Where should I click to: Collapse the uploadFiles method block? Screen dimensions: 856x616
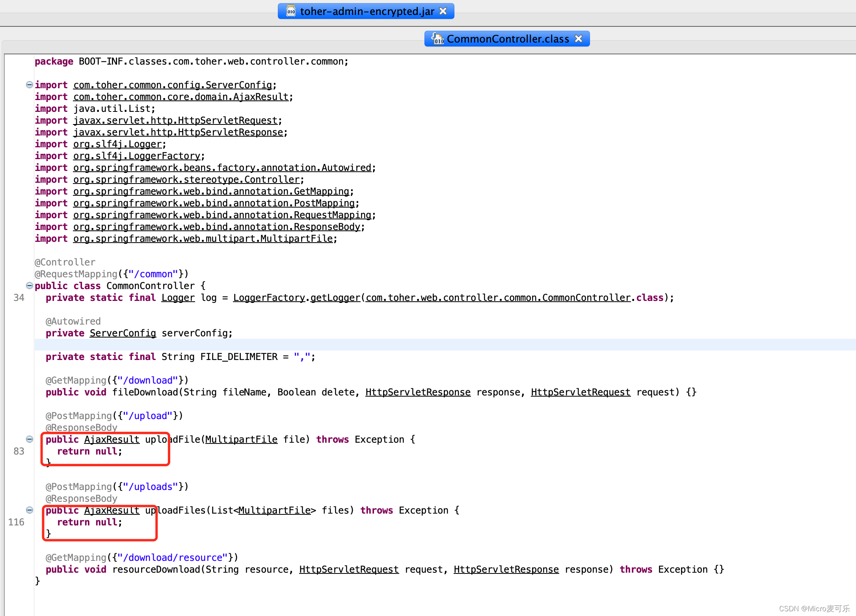(29, 510)
